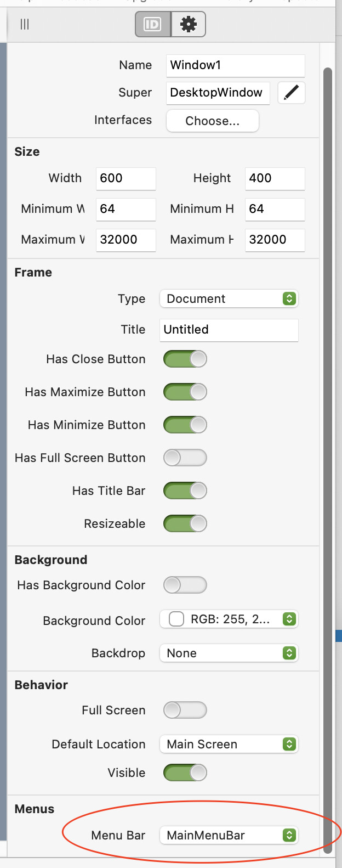
Task: Click the Title field showing Untitled
Action: coord(229,330)
